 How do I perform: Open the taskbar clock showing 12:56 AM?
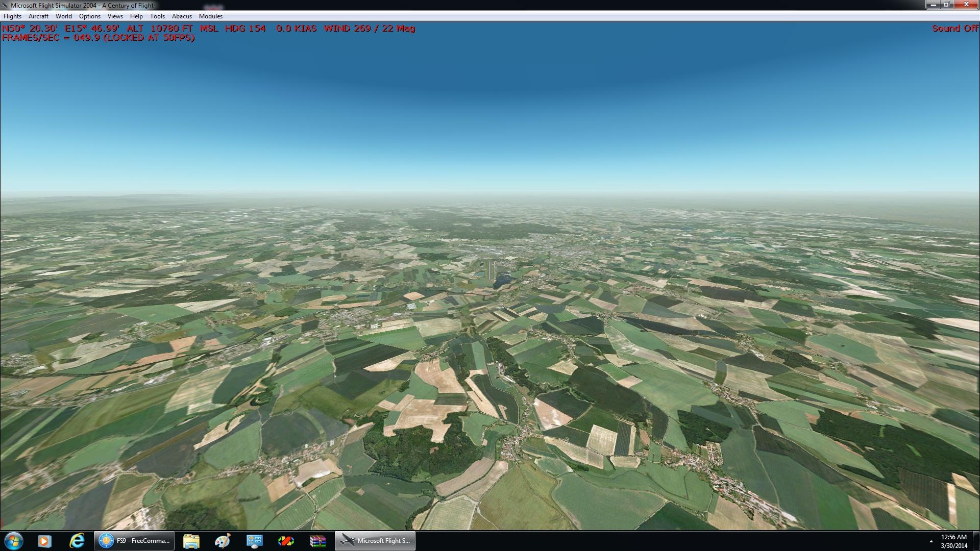(x=954, y=541)
